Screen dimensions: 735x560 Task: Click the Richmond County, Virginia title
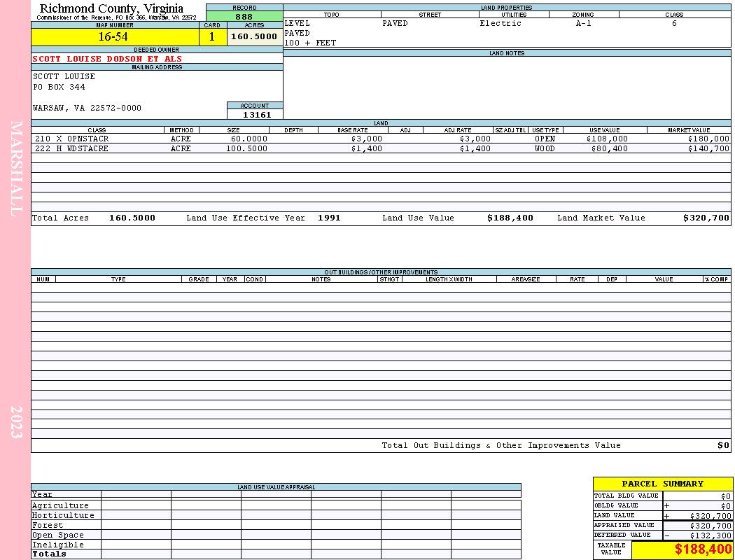(x=111, y=8)
